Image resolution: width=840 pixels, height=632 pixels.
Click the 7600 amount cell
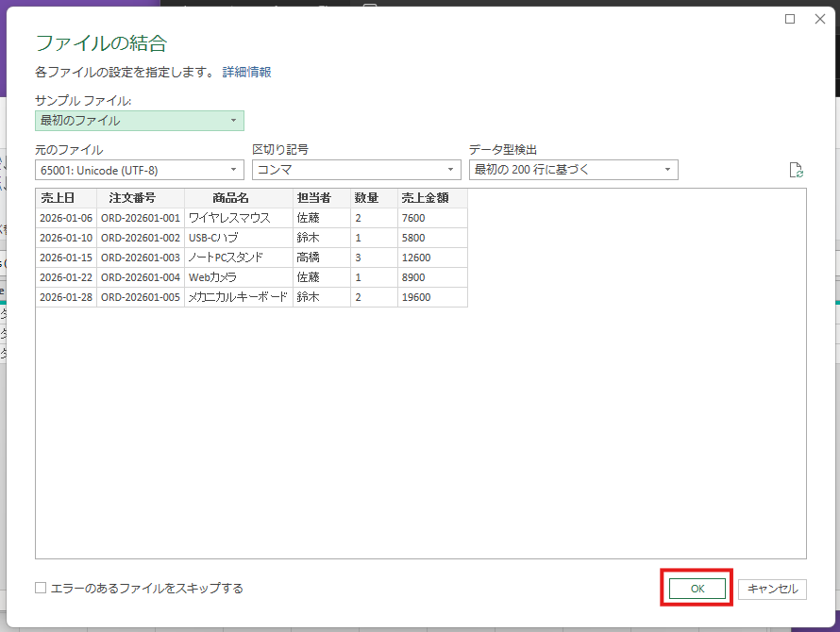pyautogui.click(x=432, y=218)
